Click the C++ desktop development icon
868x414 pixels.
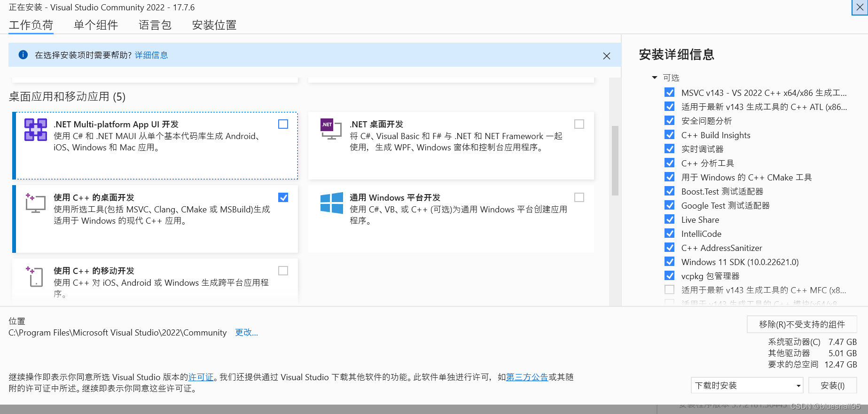(35, 203)
